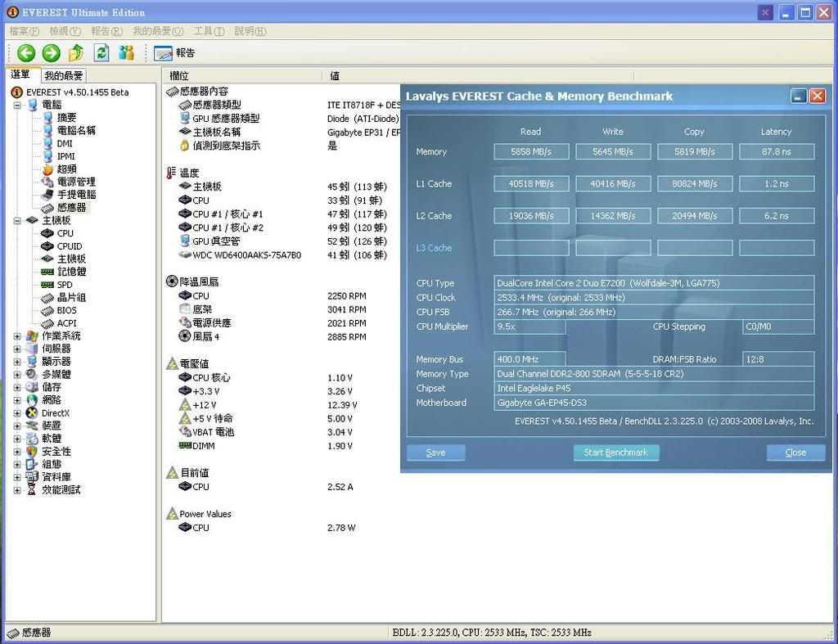
Task: Open the 檢視(V) menu
Action: [65, 31]
